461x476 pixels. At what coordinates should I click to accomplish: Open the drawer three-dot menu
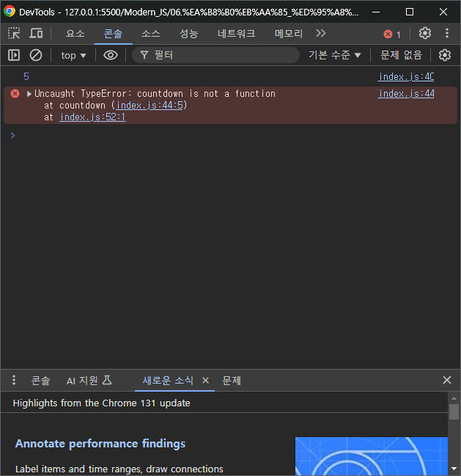pyautogui.click(x=14, y=380)
